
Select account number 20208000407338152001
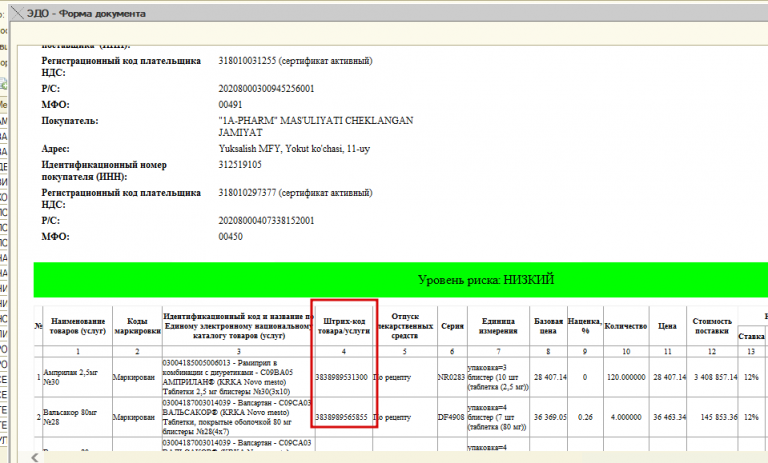click(x=266, y=220)
